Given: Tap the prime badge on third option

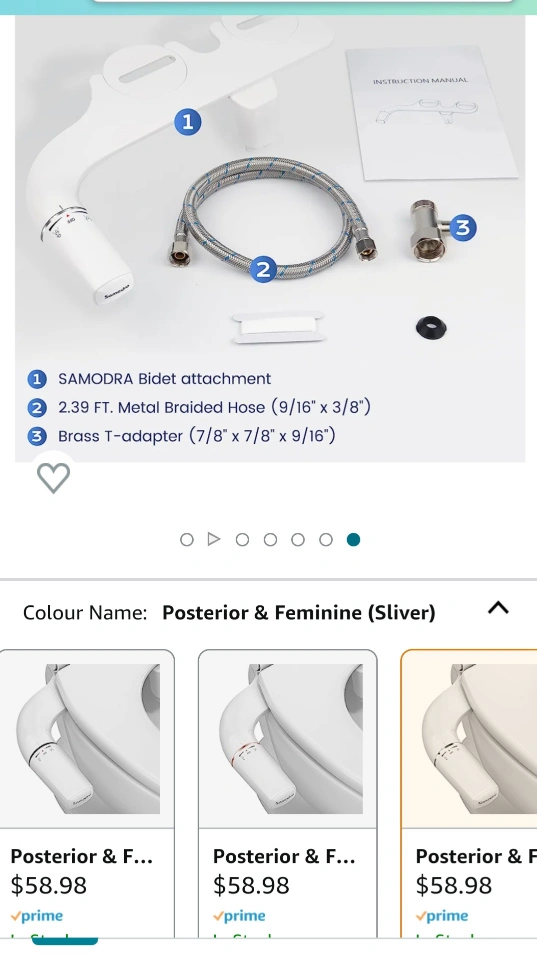Looking at the screenshot, I should (x=442, y=916).
